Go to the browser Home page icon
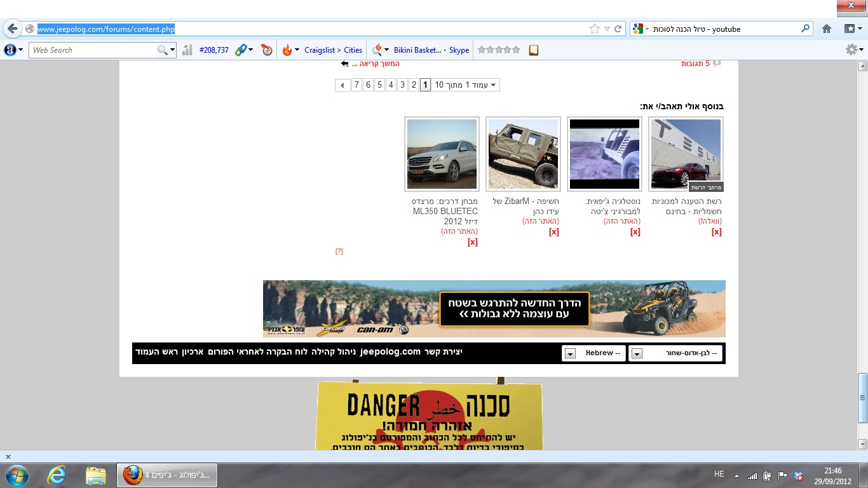 coord(827,29)
